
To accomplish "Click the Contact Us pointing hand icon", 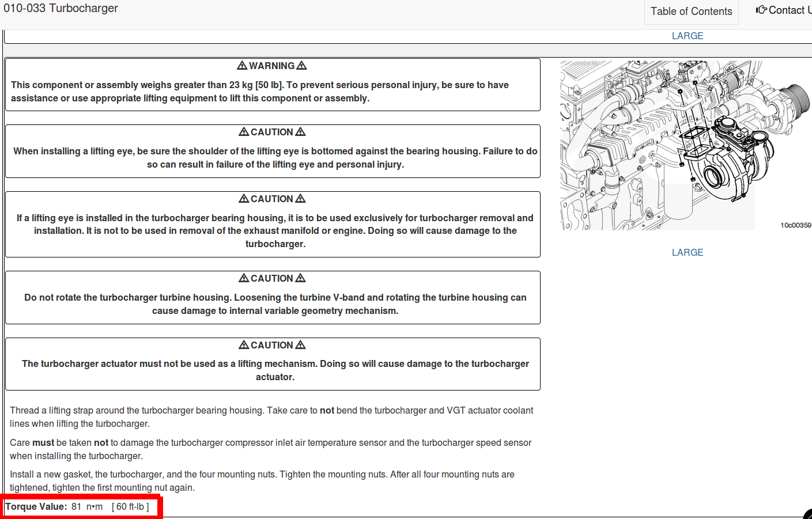I will [761, 10].
